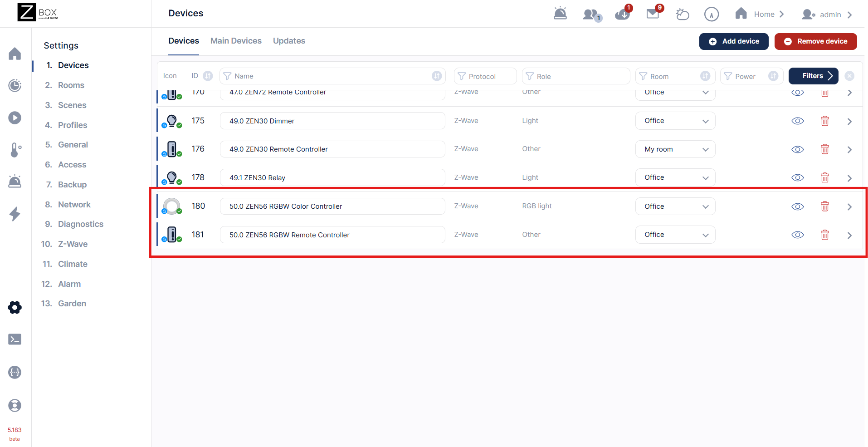
Task: Open the weather icon in header
Action: [x=683, y=15]
